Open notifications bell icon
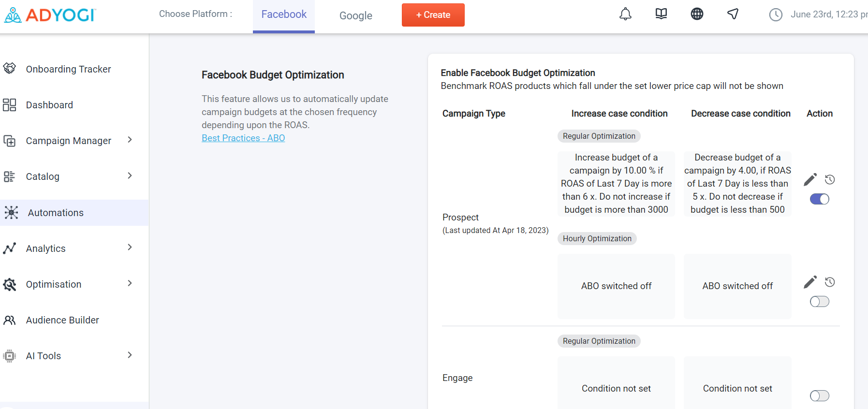Image resolution: width=868 pixels, height=409 pixels. (625, 15)
